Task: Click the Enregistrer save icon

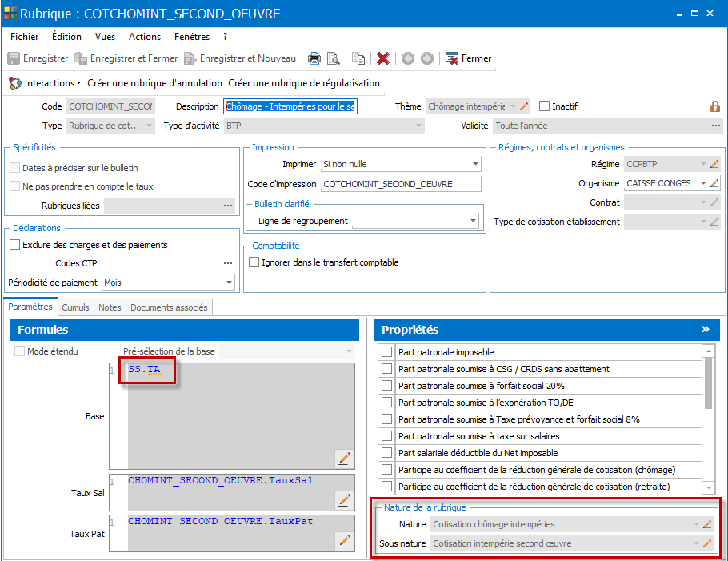Action: tap(14, 58)
